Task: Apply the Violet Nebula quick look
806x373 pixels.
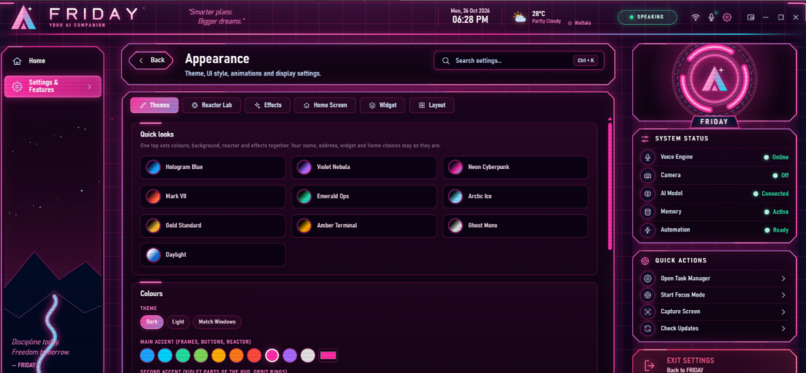Action: click(x=364, y=167)
